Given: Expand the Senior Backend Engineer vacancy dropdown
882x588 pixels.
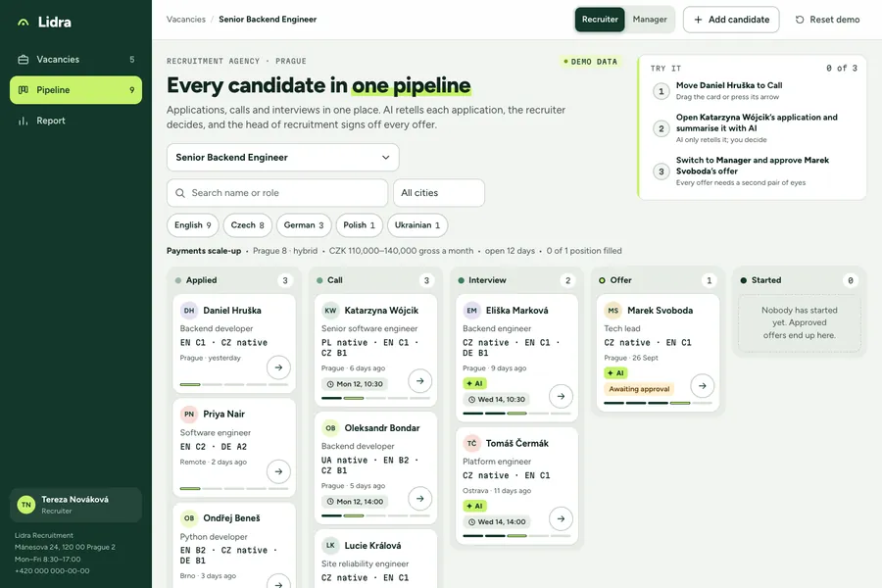Looking at the screenshot, I should pos(283,158).
